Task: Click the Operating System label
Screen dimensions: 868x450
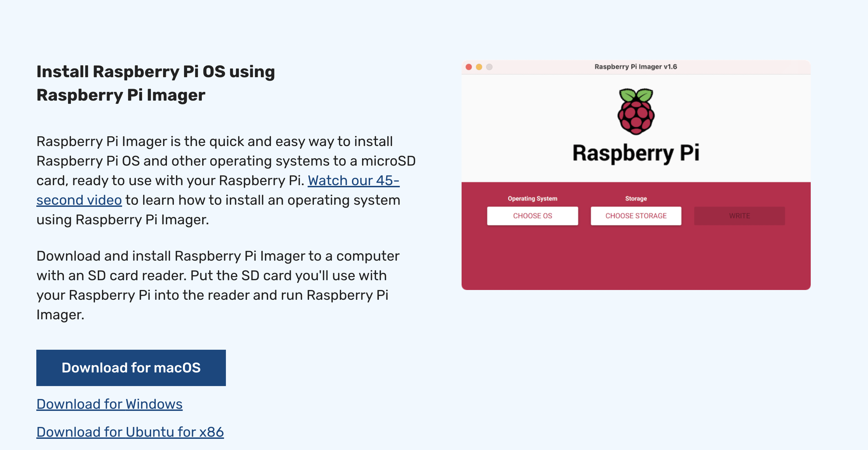Action: pyautogui.click(x=532, y=198)
